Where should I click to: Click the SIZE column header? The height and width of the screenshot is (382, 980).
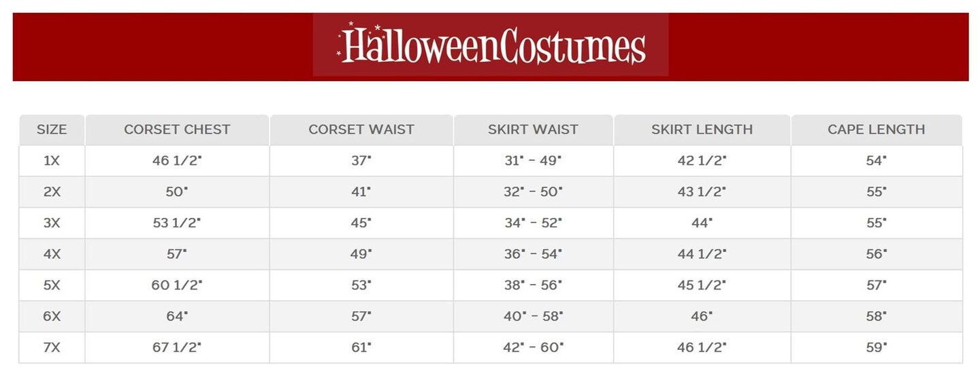[52, 129]
